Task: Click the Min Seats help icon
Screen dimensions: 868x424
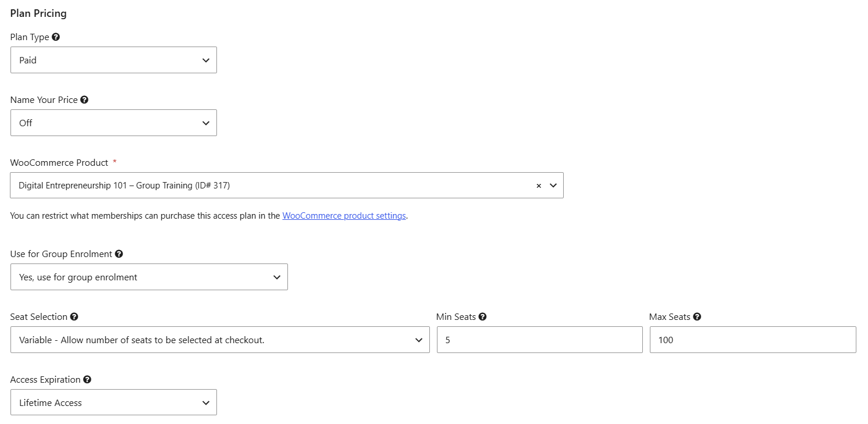Action: (482, 317)
